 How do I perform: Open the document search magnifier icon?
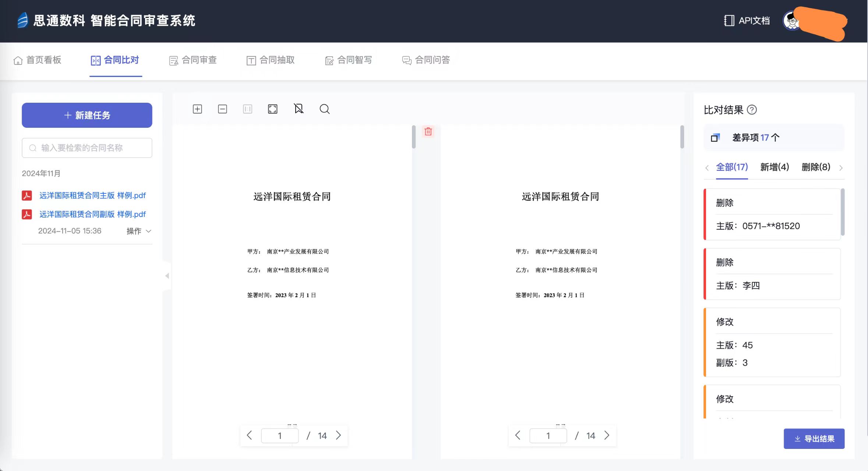point(324,109)
